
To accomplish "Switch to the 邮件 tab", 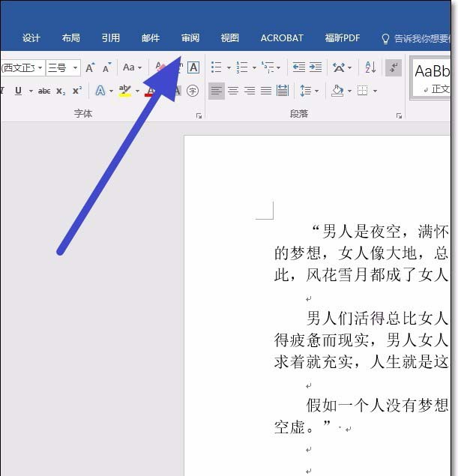I will pyautogui.click(x=151, y=38).
